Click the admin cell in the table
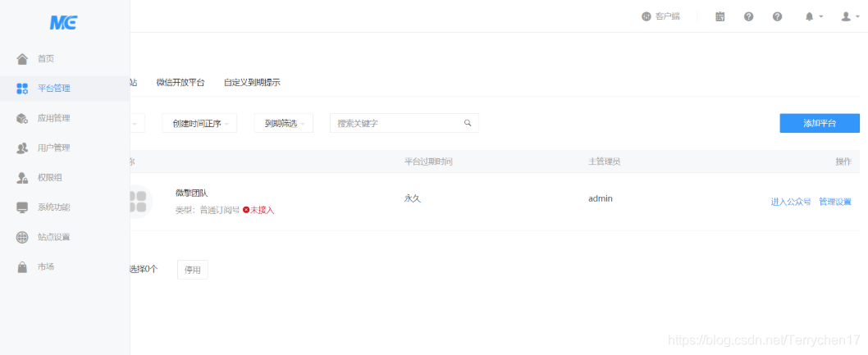 (601, 198)
